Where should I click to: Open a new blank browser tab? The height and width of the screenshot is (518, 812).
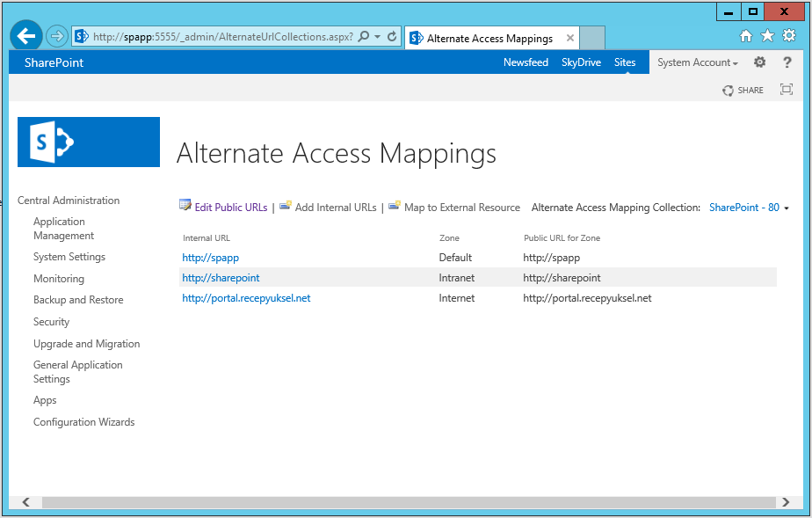point(592,38)
